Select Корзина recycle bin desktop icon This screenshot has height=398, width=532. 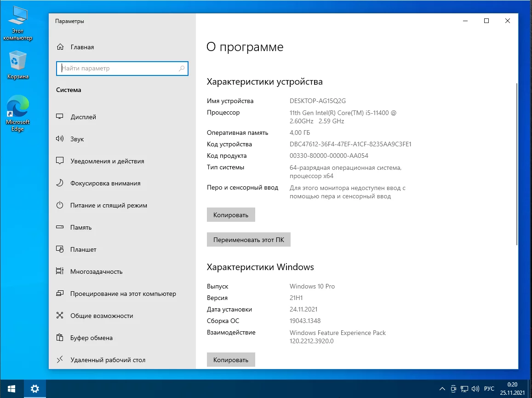click(x=17, y=65)
